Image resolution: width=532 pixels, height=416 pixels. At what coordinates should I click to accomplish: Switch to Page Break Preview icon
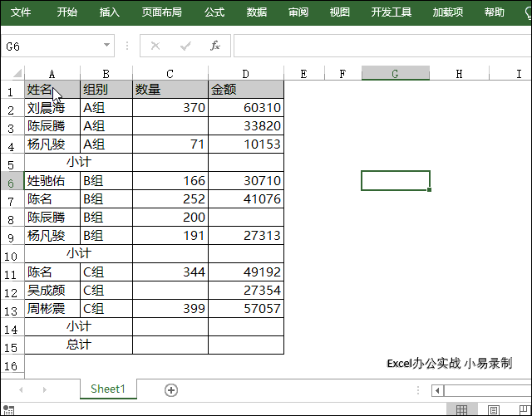pyautogui.click(x=525, y=410)
